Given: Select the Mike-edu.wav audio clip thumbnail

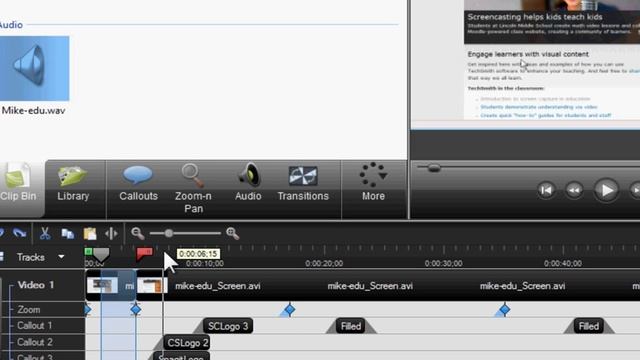Looking at the screenshot, I should click(x=34, y=68).
